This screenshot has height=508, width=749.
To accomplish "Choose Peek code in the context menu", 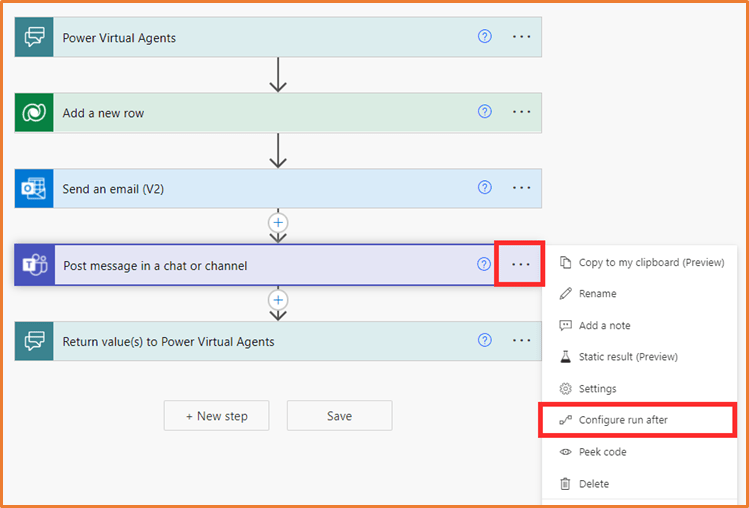I will tap(602, 452).
